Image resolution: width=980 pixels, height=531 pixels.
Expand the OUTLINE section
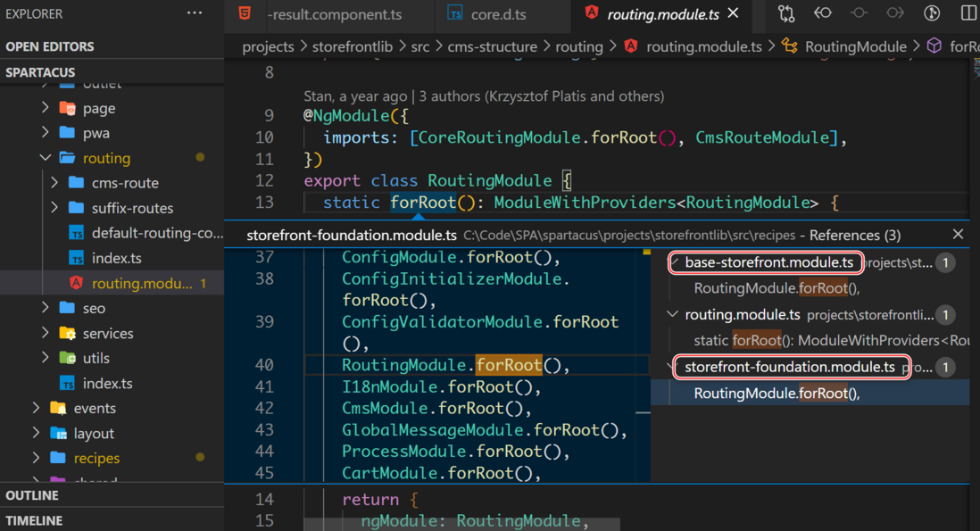[112, 495]
